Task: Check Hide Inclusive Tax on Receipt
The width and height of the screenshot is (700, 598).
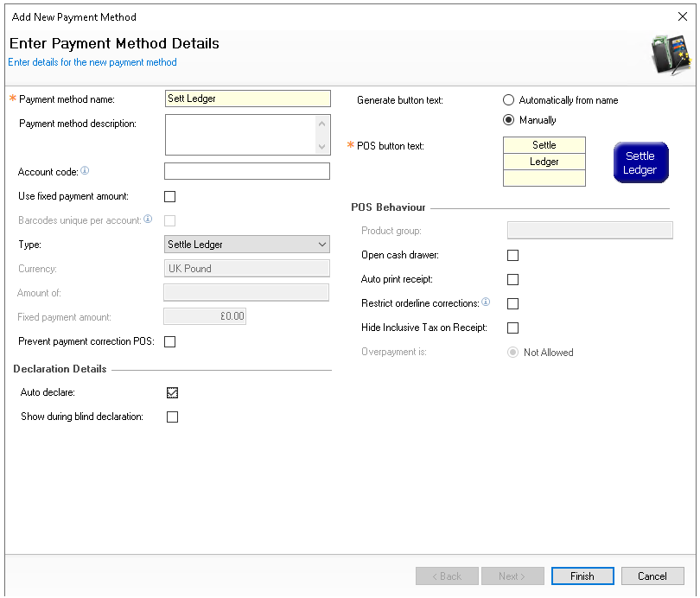Action: pos(512,328)
